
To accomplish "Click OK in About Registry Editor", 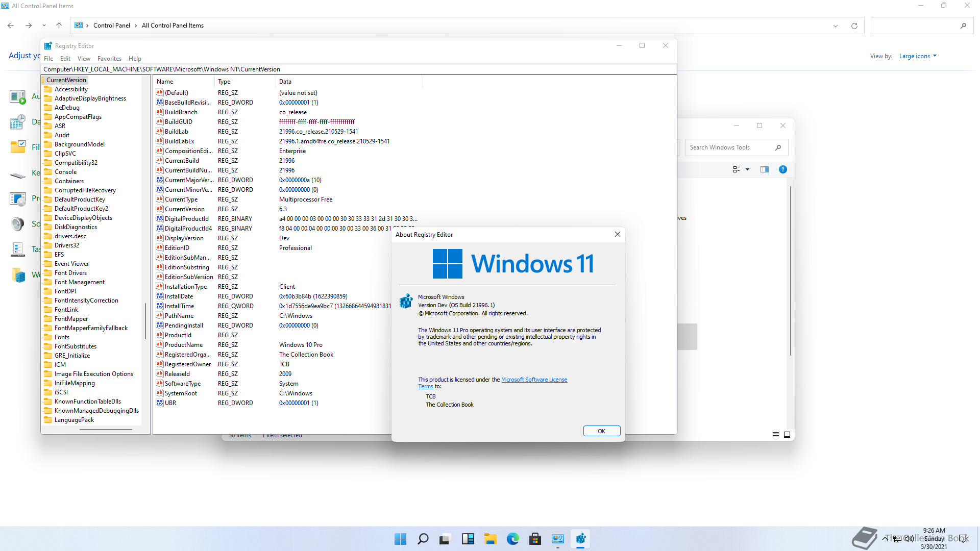I will tap(602, 431).
